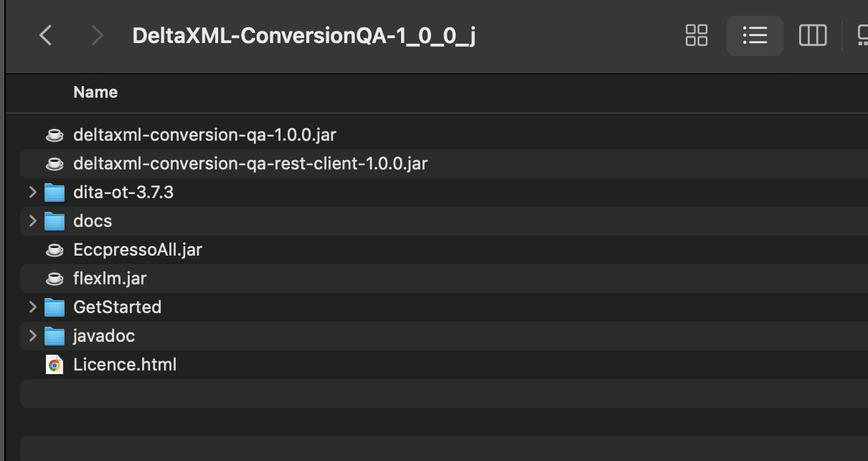The width and height of the screenshot is (868, 461).
Task: Click the javadoc folder icon
Action: [55, 336]
